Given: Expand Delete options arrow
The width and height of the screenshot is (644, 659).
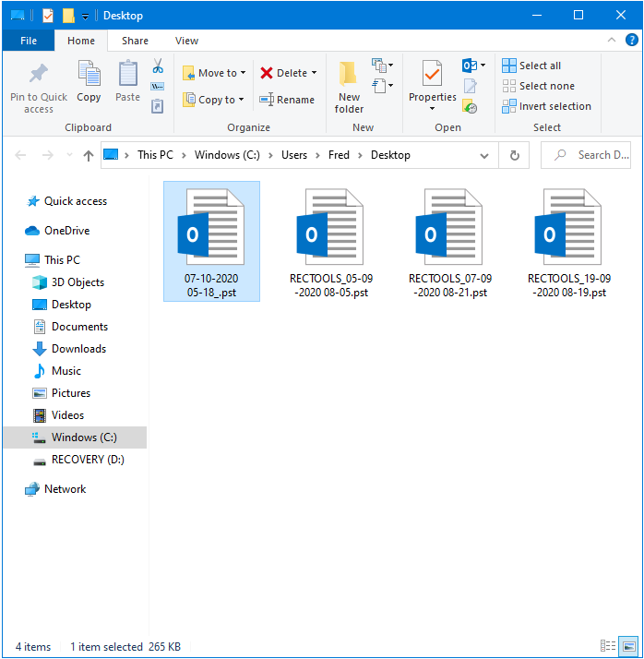Looking at the screenshot, I should pyautogui.click(x=315, y=73).
